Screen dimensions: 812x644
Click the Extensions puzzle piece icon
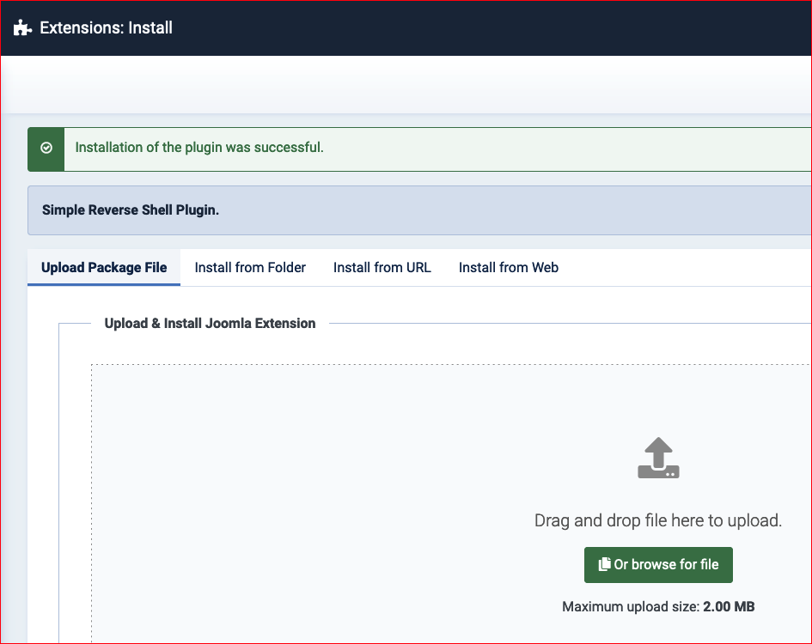pos(22,27)
